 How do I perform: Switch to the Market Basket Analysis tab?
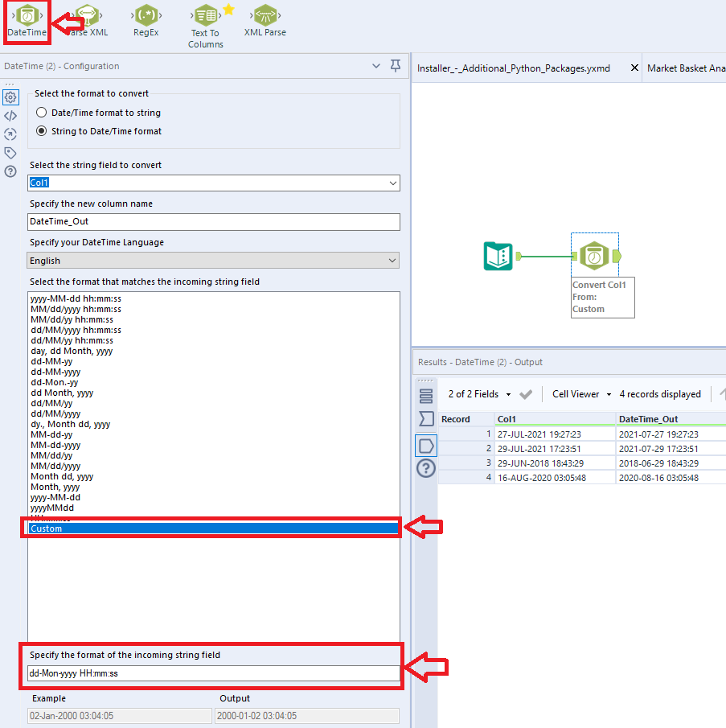tap(687, 68)
